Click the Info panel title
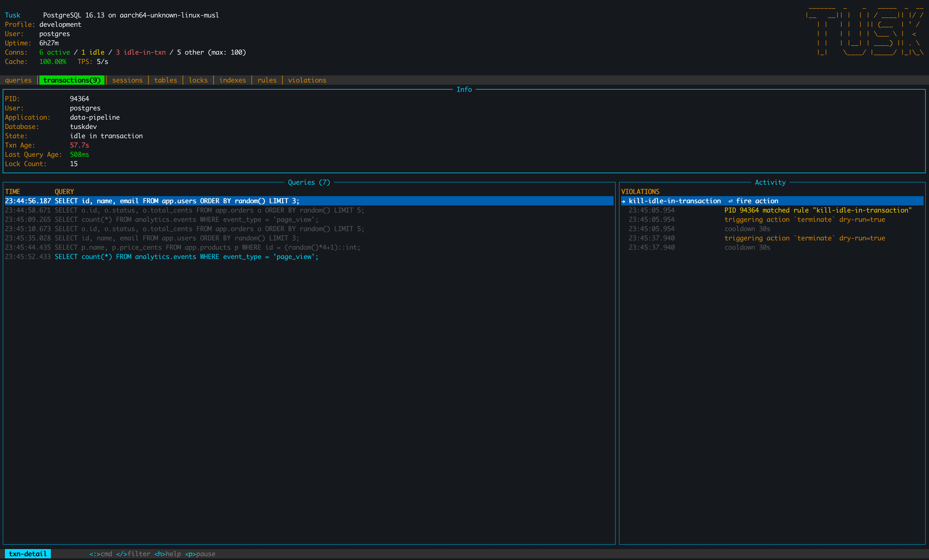 click(464, 90)
